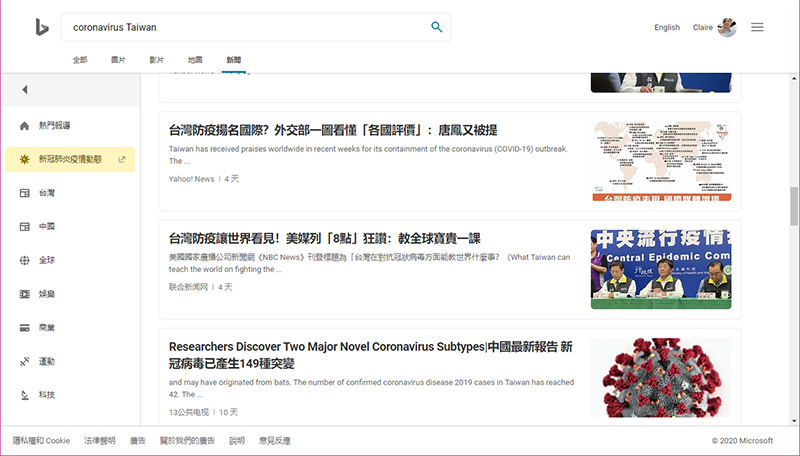Switch language to English
Image resolution: width=800 pixels, height=456 pixels.
pyautogui.click(x=667, y=28)
